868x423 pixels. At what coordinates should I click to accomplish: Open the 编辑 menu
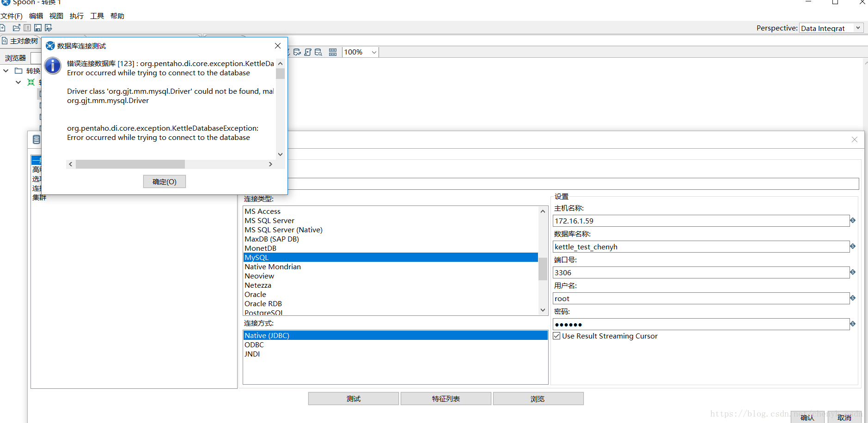point(36,16)
